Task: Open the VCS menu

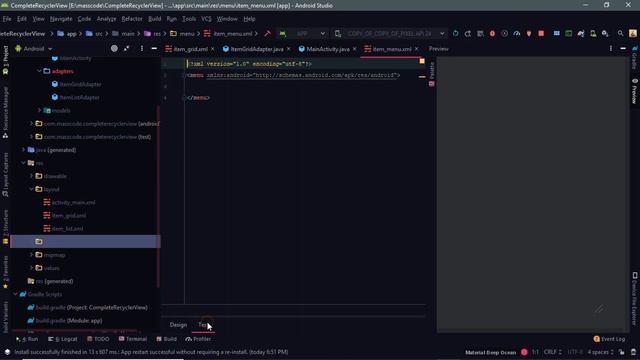Action: pos(206,19)
